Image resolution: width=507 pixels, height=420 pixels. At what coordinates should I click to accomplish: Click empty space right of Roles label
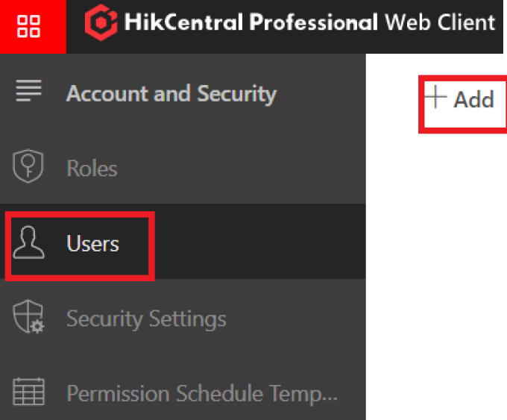246,169
